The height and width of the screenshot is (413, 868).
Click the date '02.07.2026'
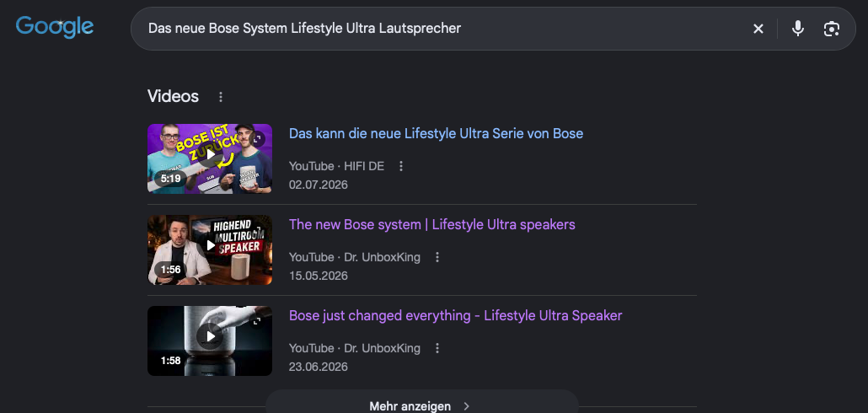click(319, 185)
